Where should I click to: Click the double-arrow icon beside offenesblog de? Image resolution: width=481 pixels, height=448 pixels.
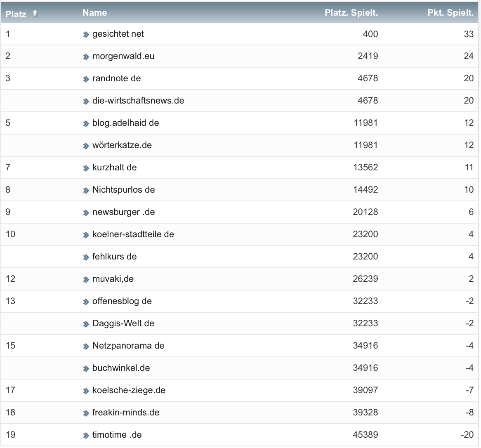86,302
